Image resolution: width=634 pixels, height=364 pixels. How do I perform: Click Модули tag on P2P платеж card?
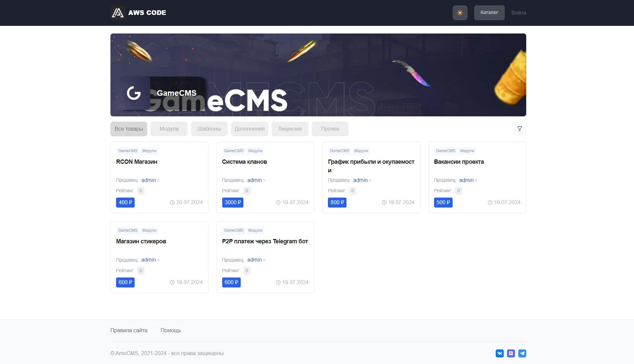255,230
